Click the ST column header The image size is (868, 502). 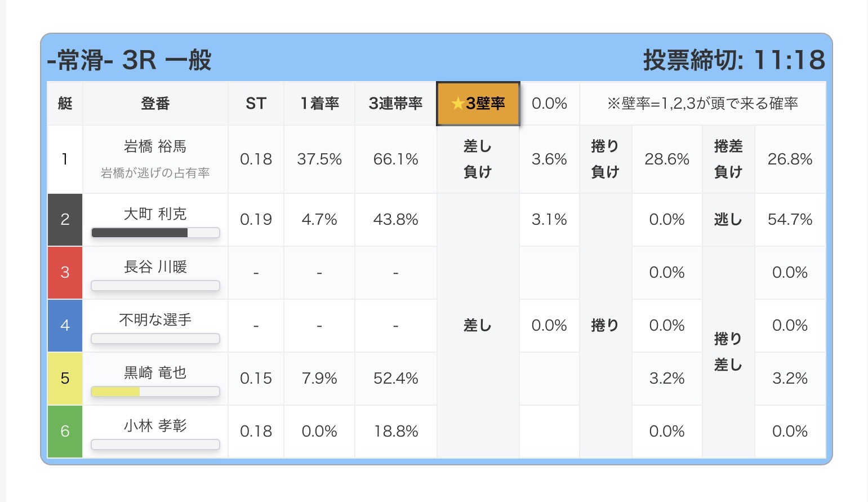[256, 104]
